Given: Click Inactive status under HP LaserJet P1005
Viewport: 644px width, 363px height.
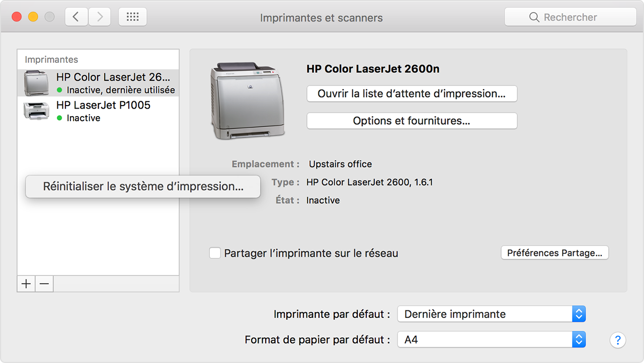Looking at the screenshot, I should [x=83, y=118].
